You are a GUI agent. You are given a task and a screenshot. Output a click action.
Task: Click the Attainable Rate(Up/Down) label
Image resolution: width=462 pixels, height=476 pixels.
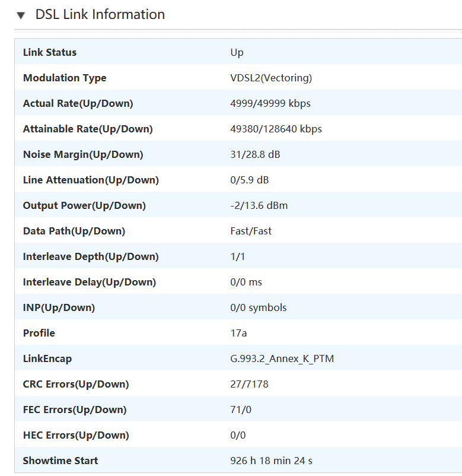coord(88,129)
